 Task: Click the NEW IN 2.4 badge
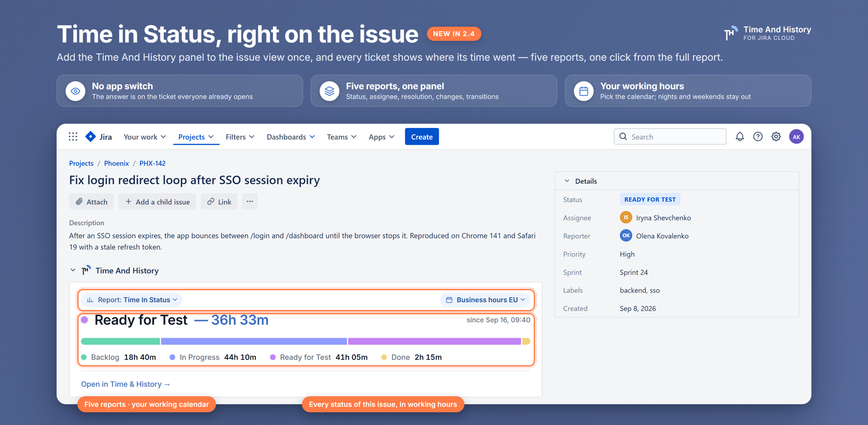[x=454, y=34]
